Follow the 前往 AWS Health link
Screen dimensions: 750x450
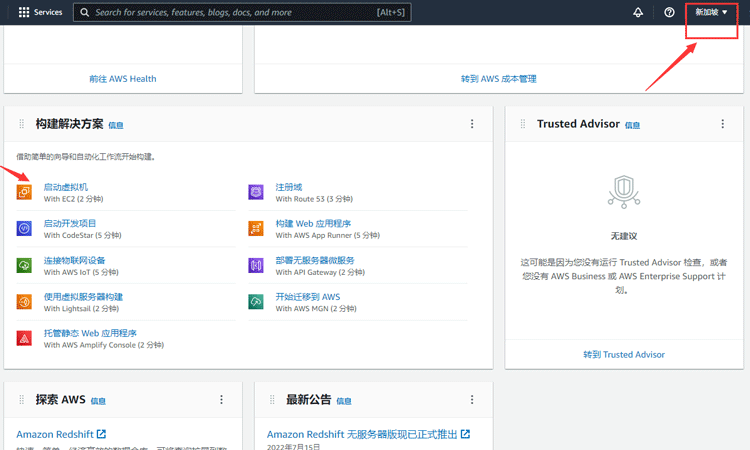click(x=123, y=79)
